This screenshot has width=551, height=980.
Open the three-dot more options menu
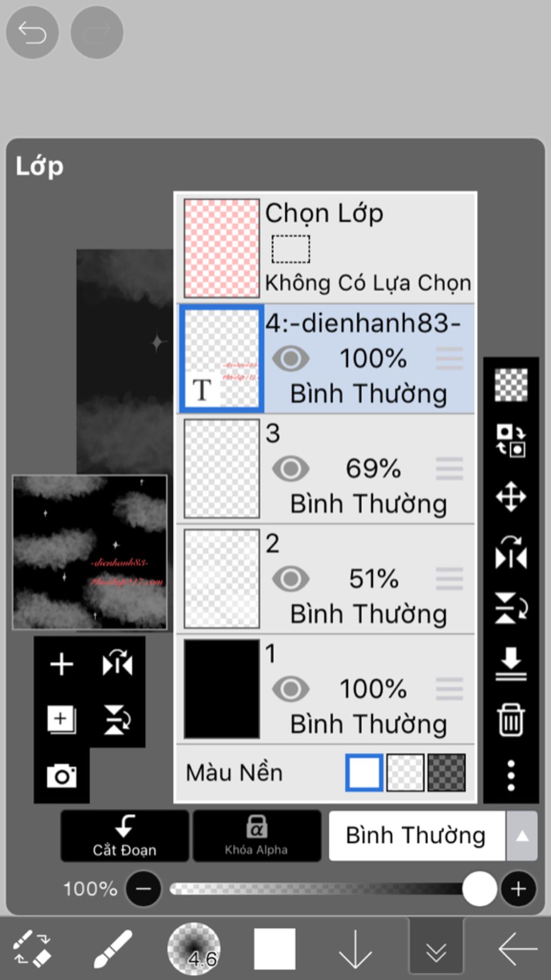click(x=511, y=775)
